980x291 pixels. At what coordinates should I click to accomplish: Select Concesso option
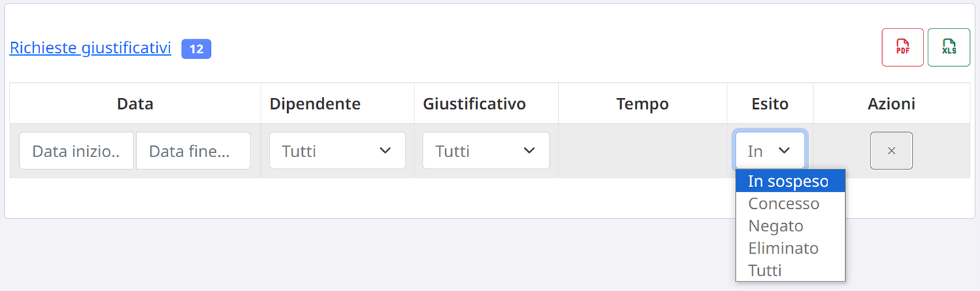[x=790, y=203]
